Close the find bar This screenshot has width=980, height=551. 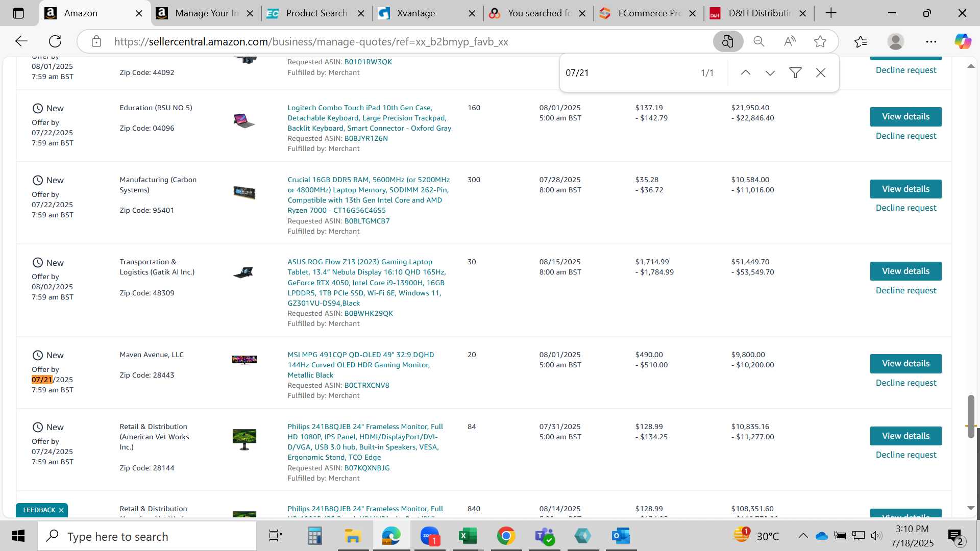[821, 73]
